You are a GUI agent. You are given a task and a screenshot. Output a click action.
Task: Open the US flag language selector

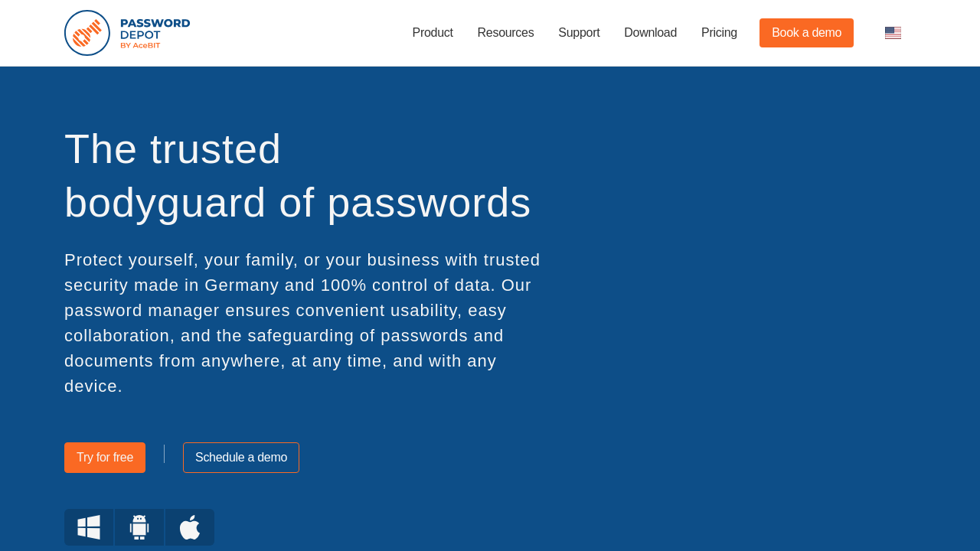pos(893,33)
